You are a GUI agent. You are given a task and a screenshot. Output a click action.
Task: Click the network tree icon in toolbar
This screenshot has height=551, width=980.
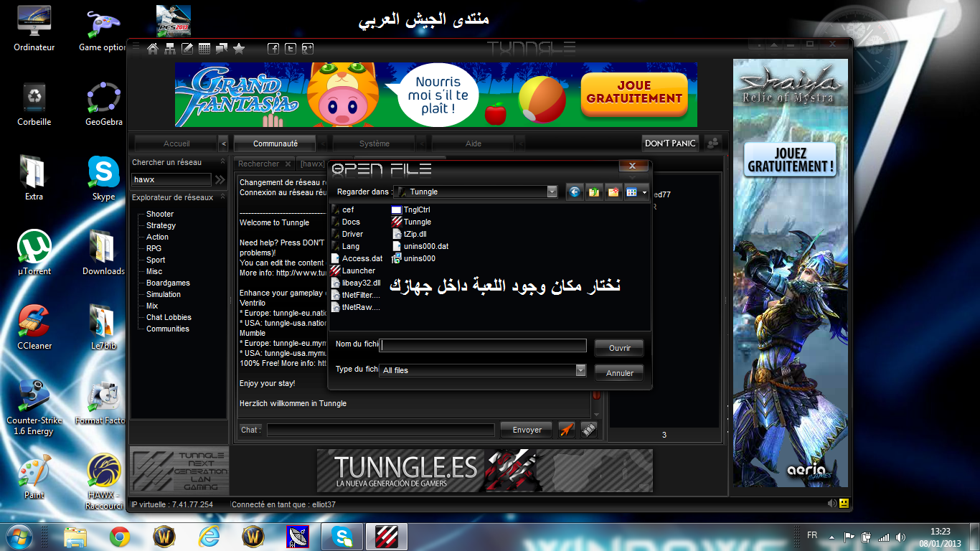170,49
